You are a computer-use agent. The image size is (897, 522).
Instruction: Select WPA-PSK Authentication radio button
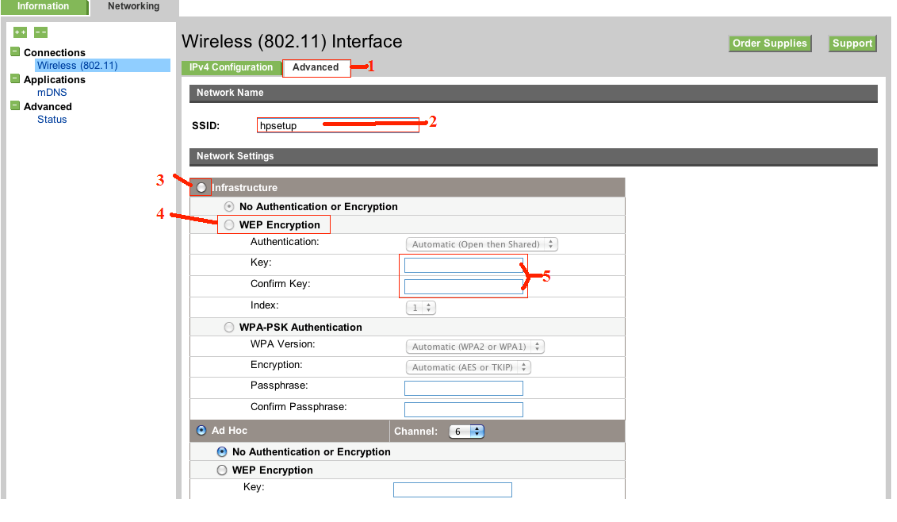(229, 327)
